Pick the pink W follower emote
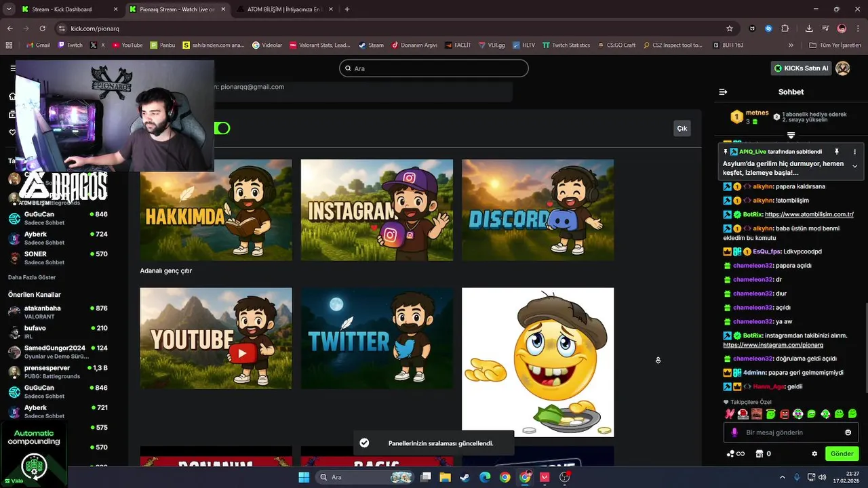 [x=730, y=413]
